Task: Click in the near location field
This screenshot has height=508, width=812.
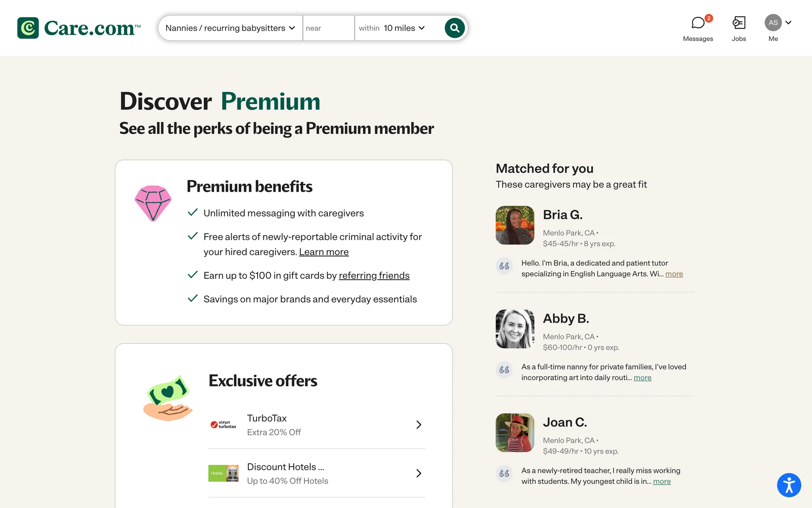Action: click(x=328, y=28)
